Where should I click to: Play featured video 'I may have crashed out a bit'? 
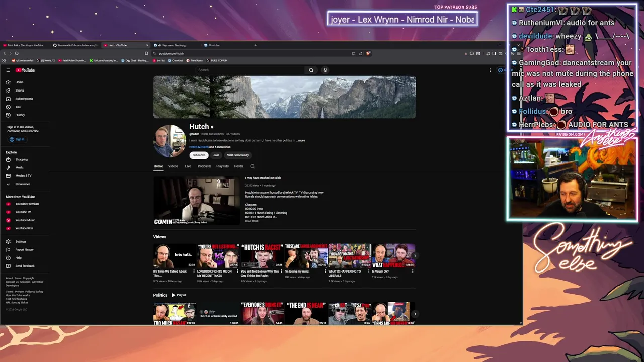tap(197, 201)
